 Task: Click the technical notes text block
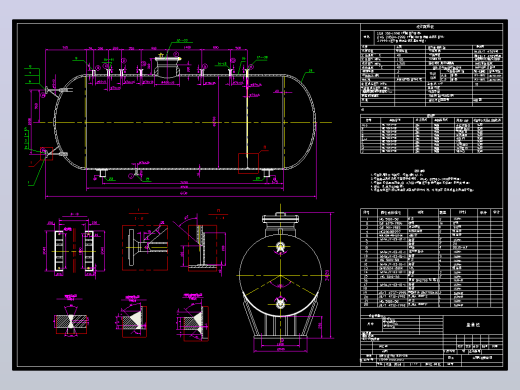click(x=422, y=181)
